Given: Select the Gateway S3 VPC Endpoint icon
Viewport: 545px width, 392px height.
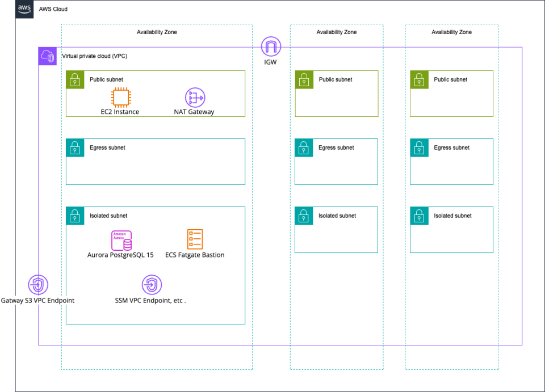Looking at the screenshot, I should pos(38,285).
